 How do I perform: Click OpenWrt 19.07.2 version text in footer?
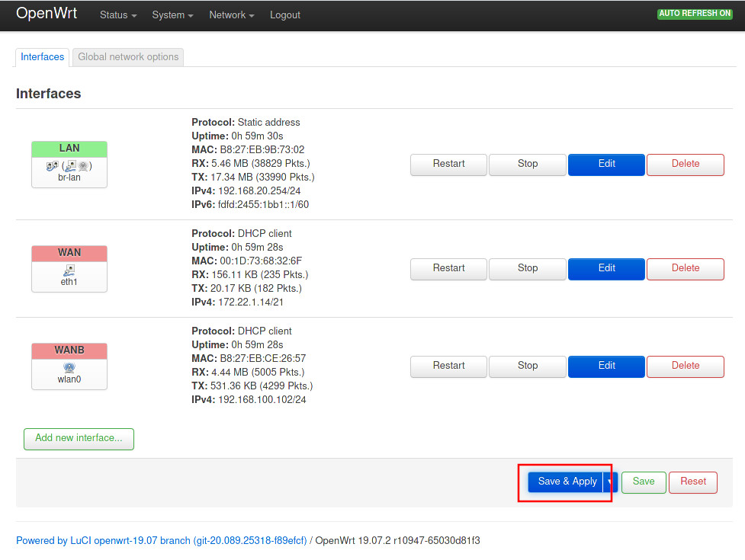(x=398, y=540)
